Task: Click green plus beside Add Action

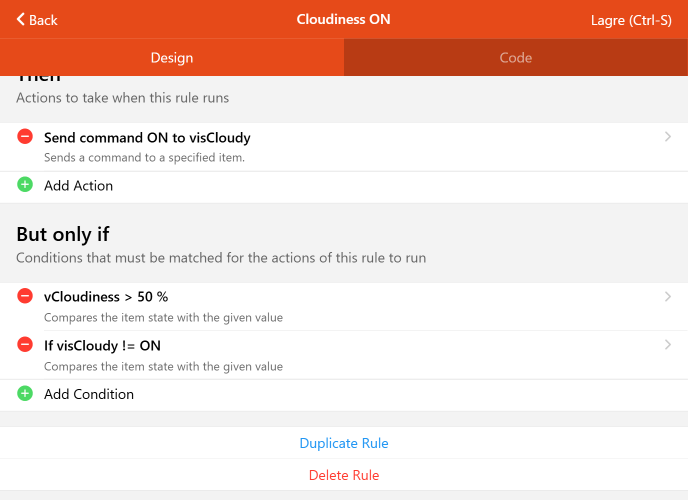Action: click(x=25, y=185)
